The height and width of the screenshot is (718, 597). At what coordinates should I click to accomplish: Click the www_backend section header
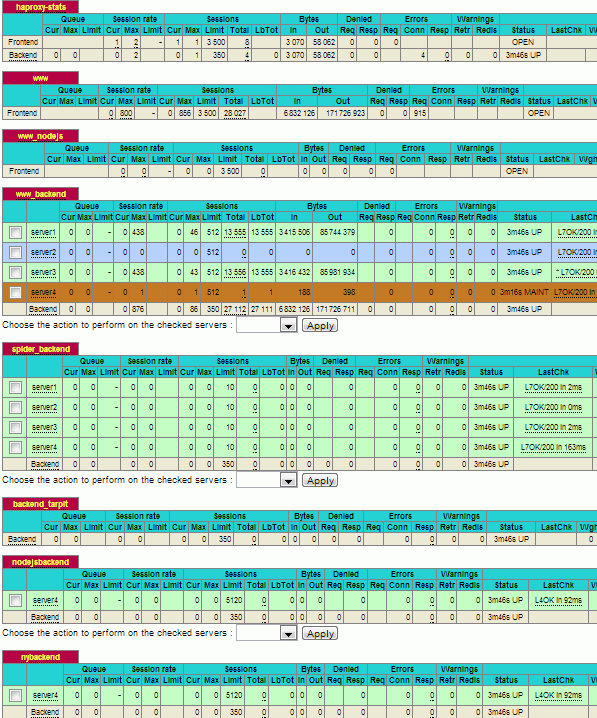point(41,194)
